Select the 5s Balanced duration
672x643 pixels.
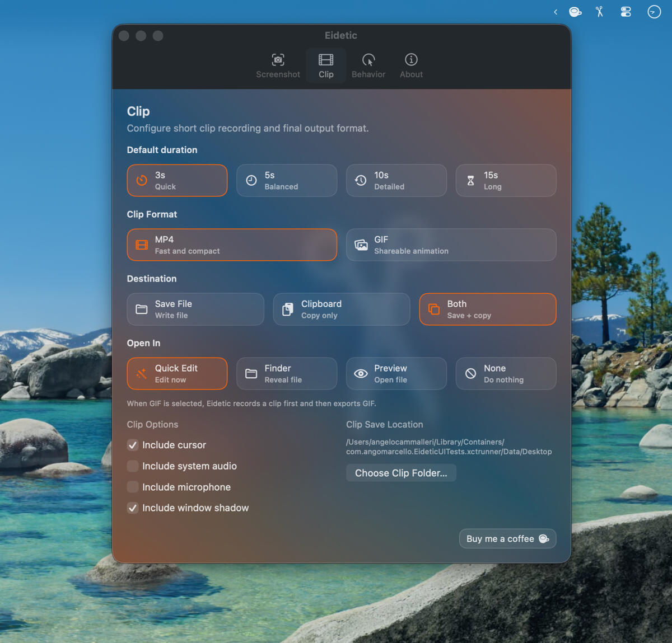point(287,180)
